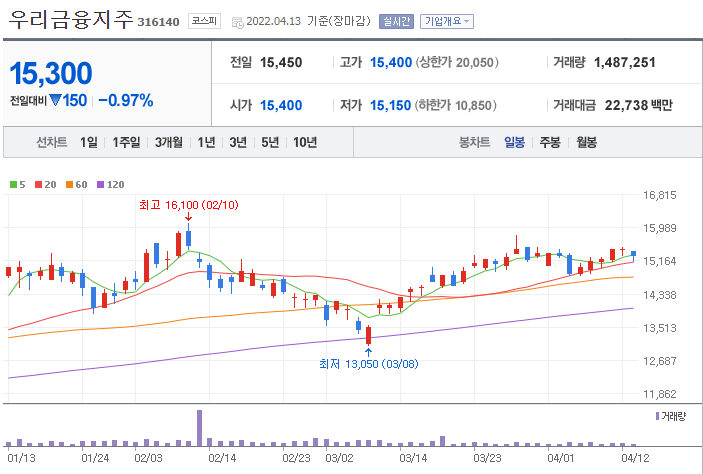
Task: Click the 11,862 price axis label
Action: tap(660, 394)
